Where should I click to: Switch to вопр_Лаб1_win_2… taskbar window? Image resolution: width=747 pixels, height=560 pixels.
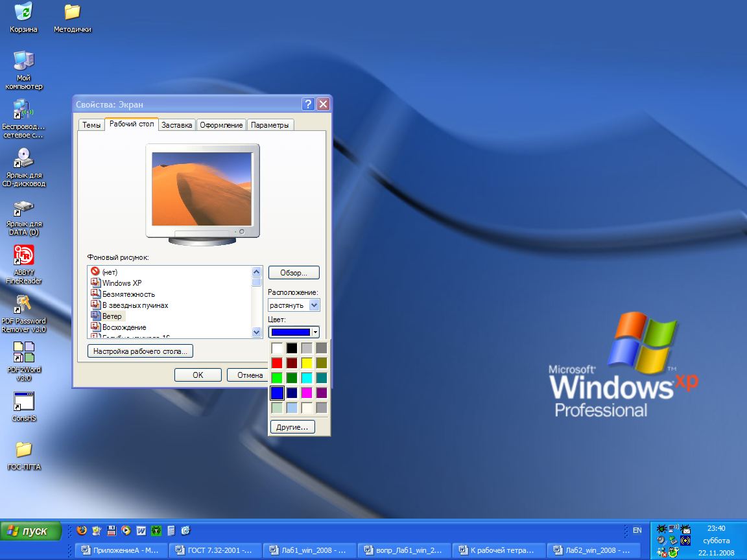coord(403,550)
